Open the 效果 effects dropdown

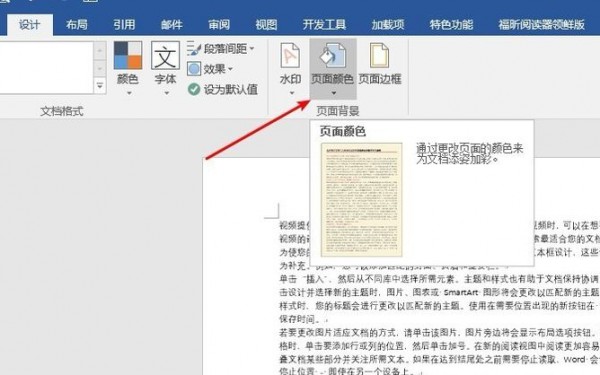pyautogui.click(x=210, y=69)
